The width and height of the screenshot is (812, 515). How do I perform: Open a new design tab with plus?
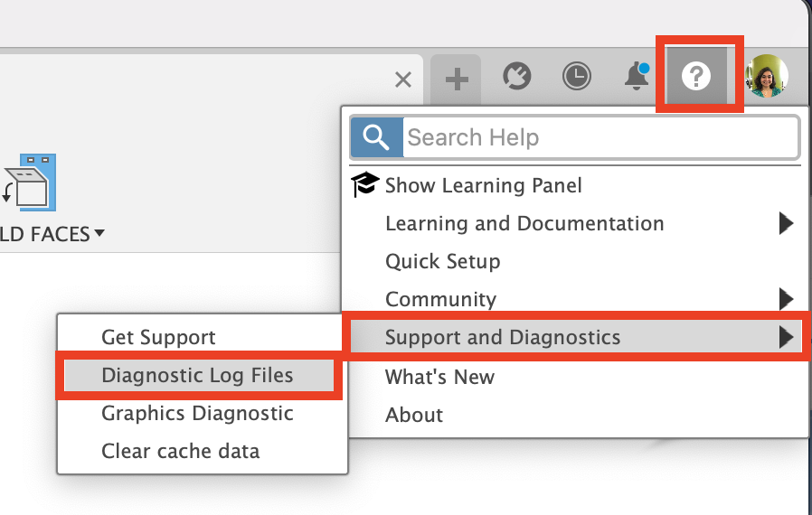coord(457,79)
